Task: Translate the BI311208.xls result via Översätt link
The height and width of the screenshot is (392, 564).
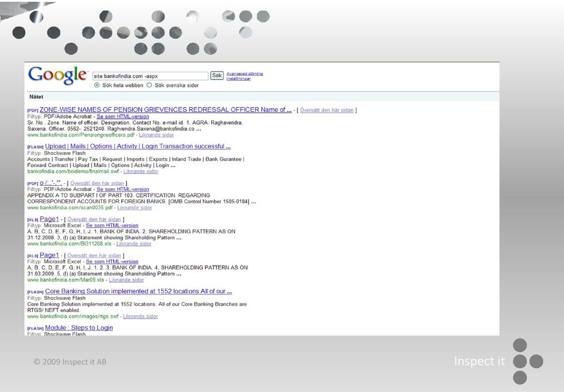Action: point(94,219)
